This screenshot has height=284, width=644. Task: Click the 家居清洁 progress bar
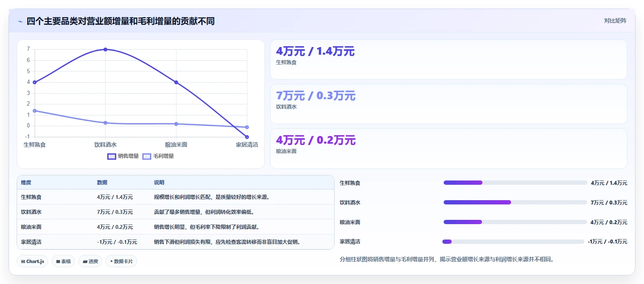(x=513, y=242)
